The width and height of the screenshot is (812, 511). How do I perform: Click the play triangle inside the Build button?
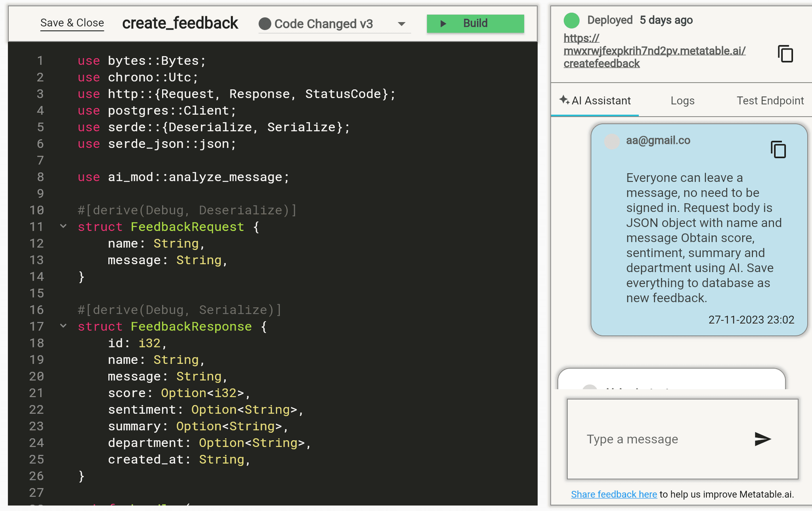(444, 23)
